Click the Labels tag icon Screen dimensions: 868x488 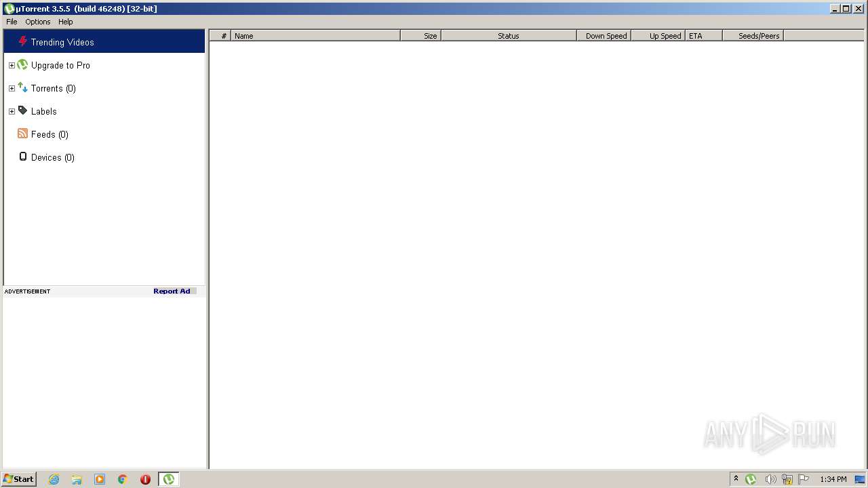click(x=22, y=110)
